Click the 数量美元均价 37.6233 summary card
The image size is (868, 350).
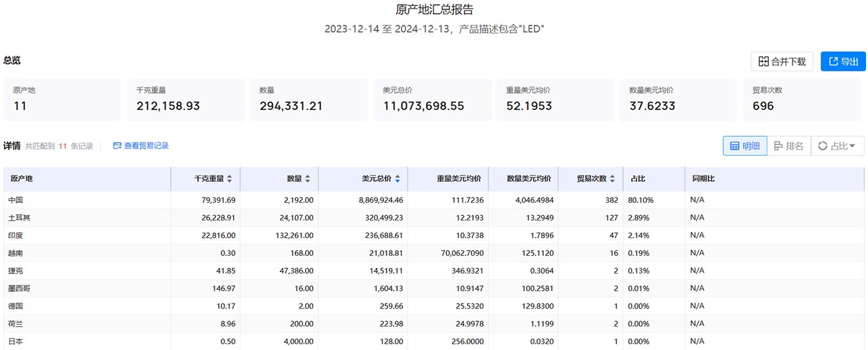(x=679, y=99)
